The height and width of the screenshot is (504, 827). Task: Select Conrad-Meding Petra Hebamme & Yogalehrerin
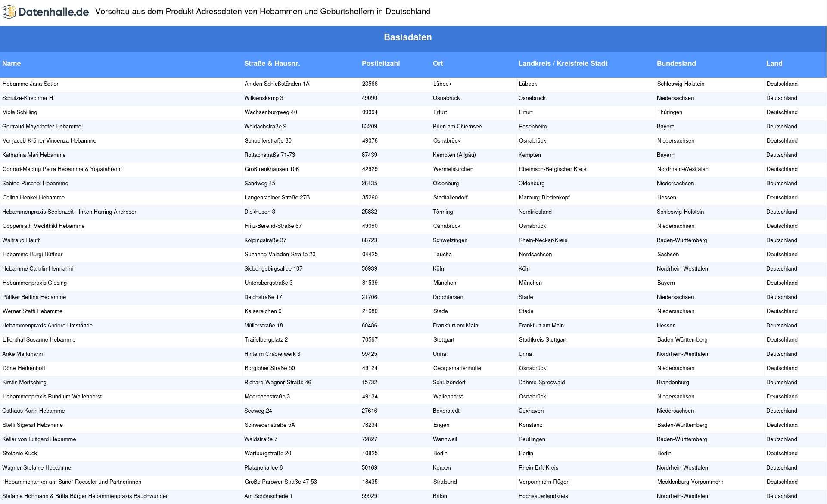pos(62,169)
